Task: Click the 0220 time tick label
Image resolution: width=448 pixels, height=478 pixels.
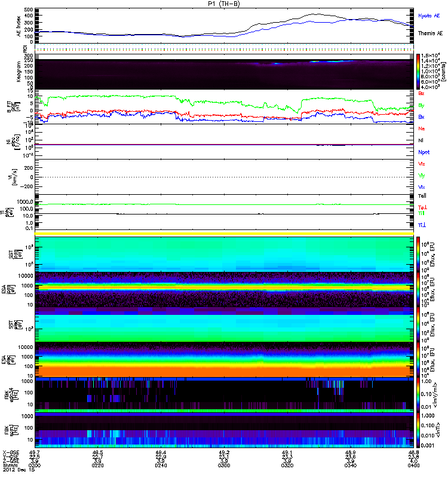Action: click(99, 465)
